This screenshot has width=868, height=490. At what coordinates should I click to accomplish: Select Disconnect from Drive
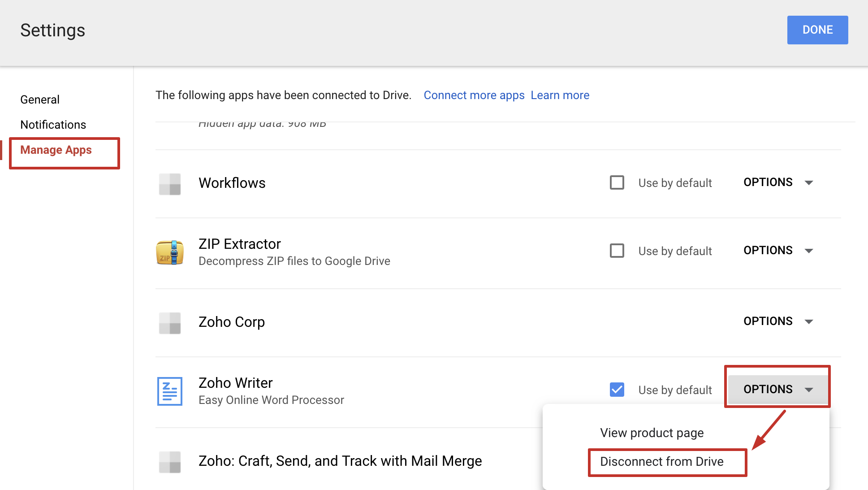[661, 462]
